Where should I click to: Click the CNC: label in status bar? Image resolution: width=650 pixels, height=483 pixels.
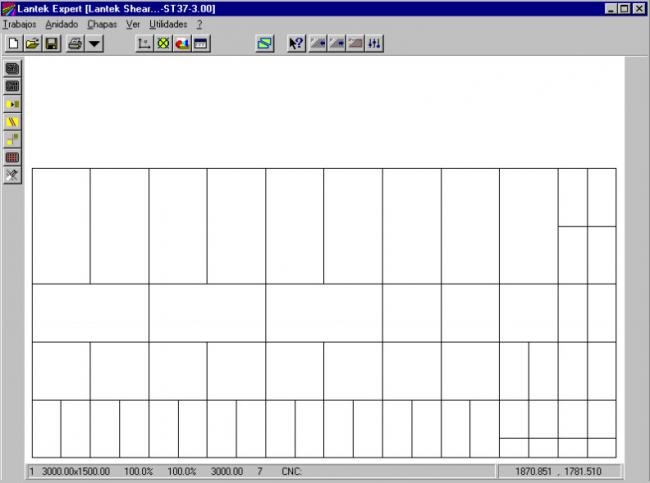[x=291, y=471]
